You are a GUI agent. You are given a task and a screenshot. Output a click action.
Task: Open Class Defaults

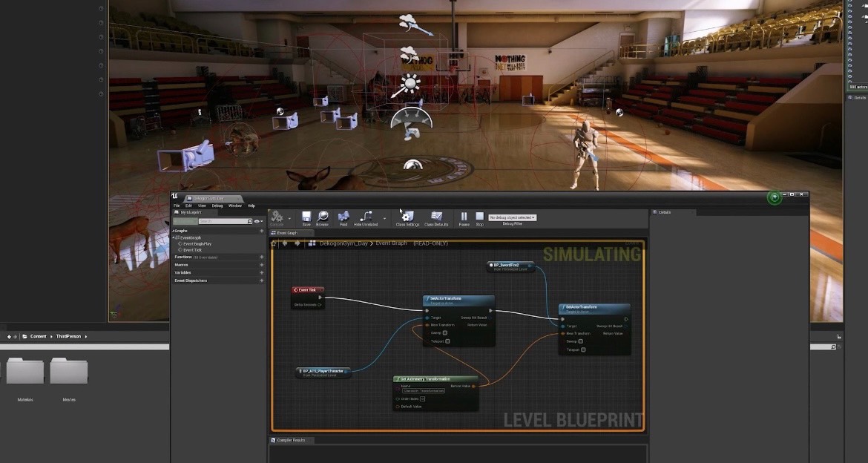tap(436, 217)
